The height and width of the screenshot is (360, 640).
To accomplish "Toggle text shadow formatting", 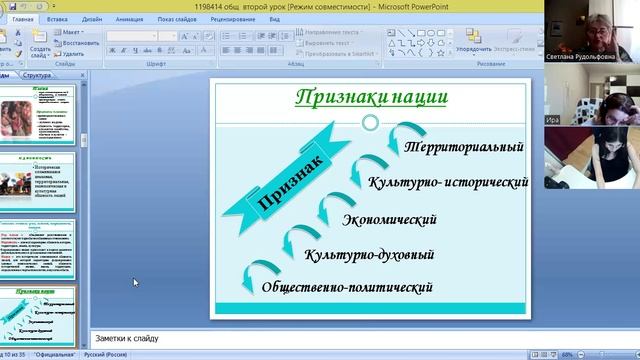I will (x=160, y=51).
